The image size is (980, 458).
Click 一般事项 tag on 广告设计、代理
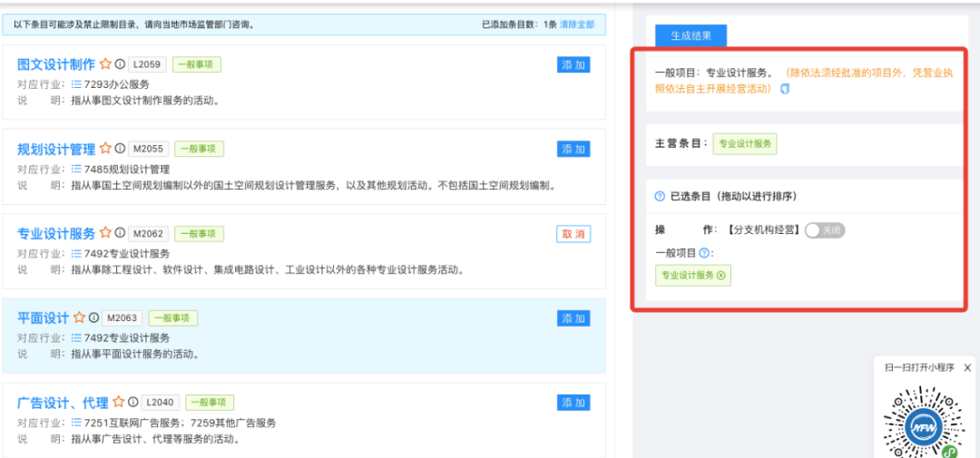tap(210, 402)
